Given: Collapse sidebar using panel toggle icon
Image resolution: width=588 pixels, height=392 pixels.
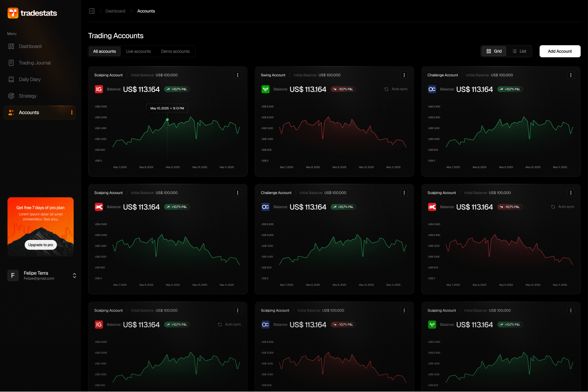Looking at the screenshot, I should pyautogui.click(x=92, y=11).
